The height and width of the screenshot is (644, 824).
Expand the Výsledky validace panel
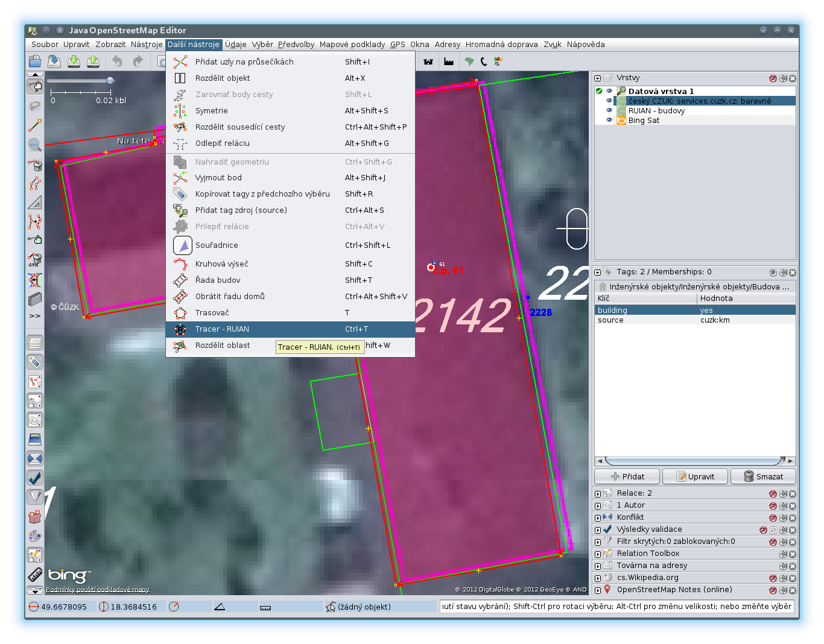pos(597,529)
